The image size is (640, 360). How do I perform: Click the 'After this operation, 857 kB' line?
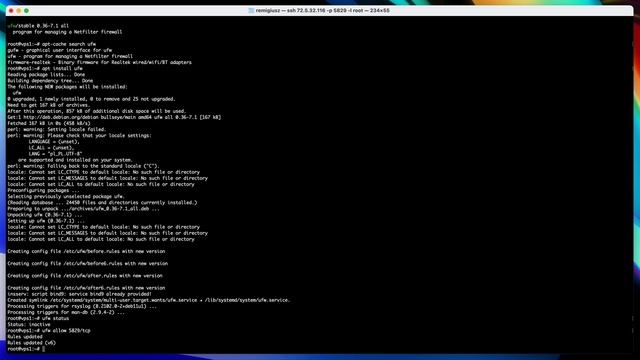96,111
